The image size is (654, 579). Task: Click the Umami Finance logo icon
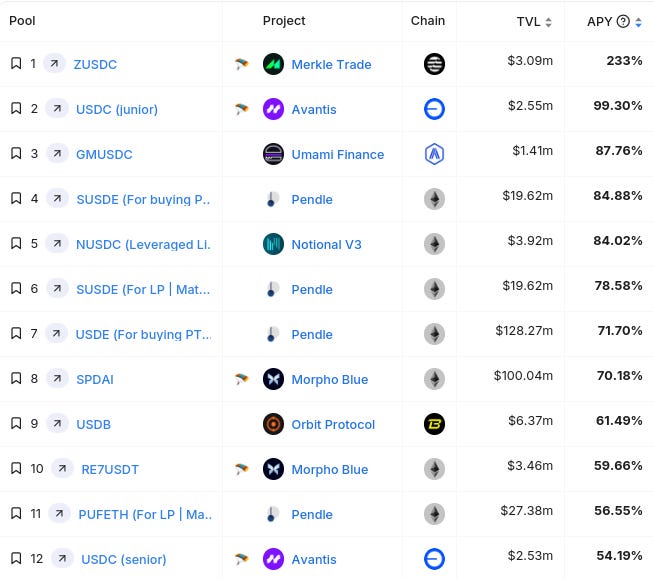[x=273, y=154]
